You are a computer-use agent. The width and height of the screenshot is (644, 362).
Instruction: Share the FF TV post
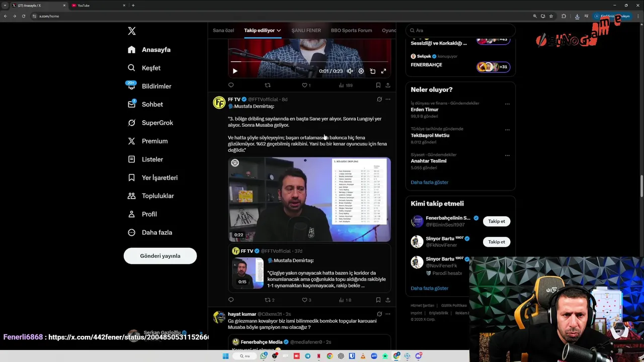[388, 300]
